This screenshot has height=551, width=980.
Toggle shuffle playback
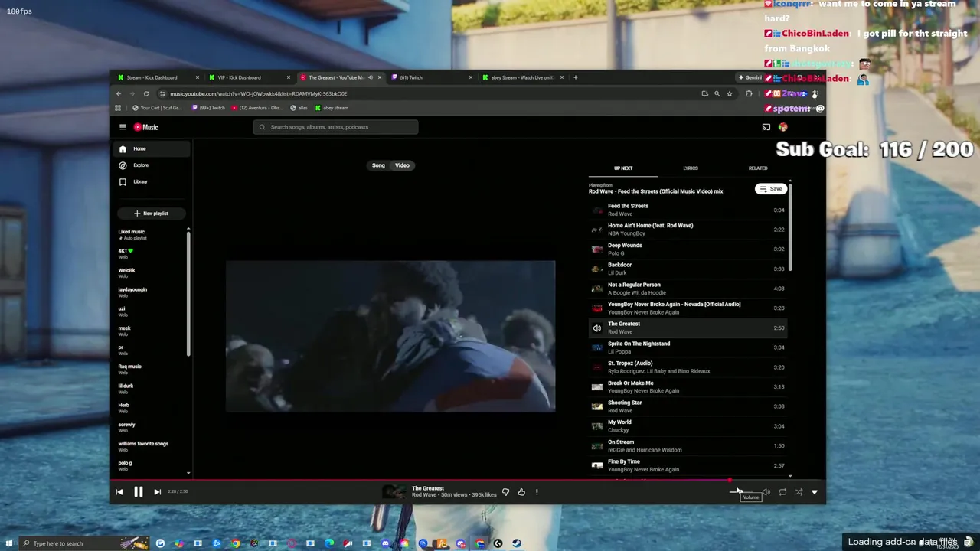(x=799, y=492)
